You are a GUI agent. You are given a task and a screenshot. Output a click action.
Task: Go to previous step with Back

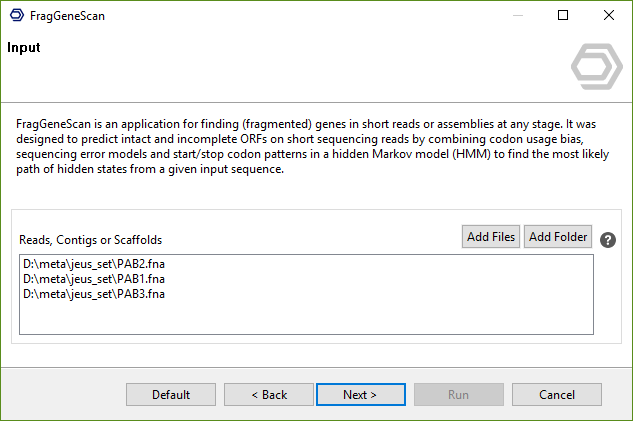(269, 394)
